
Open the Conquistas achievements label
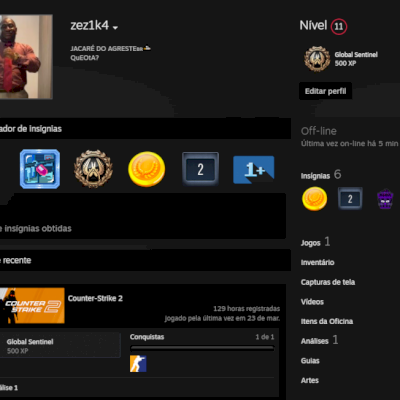point(147,337)
